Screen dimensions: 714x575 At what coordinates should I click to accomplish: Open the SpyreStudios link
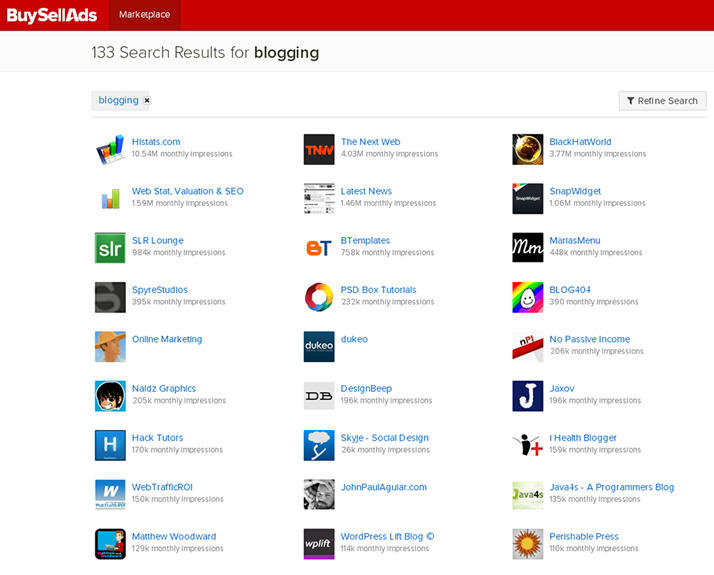point(159,290)
